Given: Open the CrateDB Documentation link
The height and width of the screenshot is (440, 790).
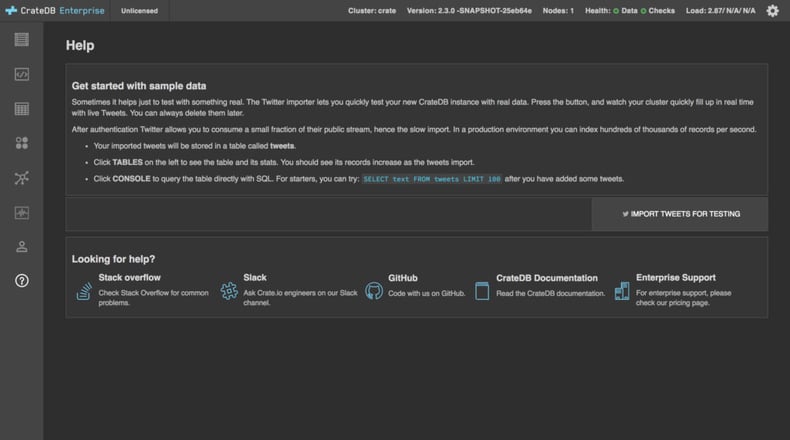Looking at the screenshot, I should coord(547,278).
